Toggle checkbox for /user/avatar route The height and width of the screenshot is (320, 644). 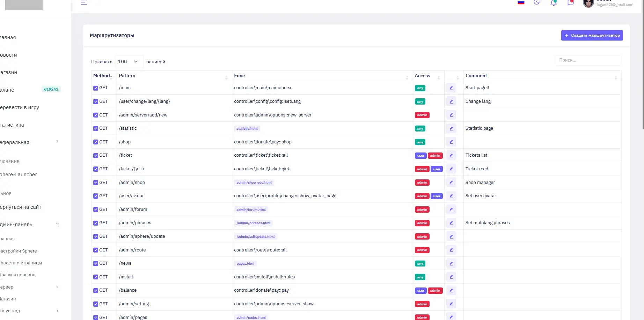click(x=96, y=196)
